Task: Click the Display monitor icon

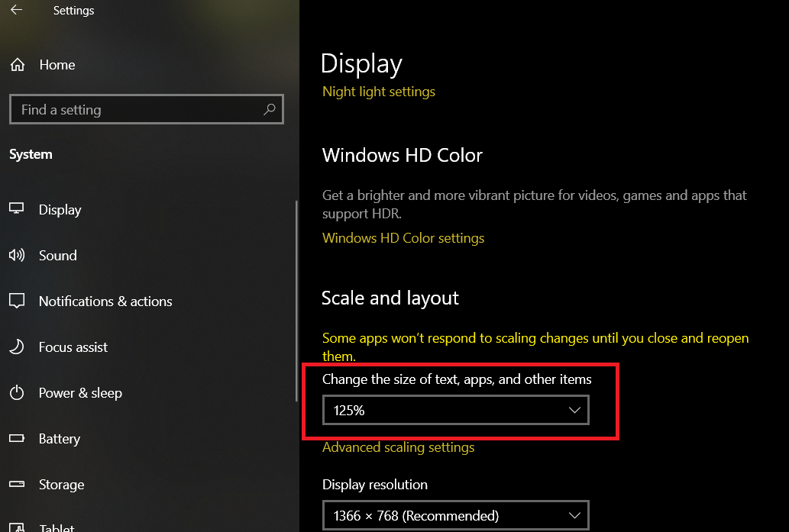Action: point(17,210)
